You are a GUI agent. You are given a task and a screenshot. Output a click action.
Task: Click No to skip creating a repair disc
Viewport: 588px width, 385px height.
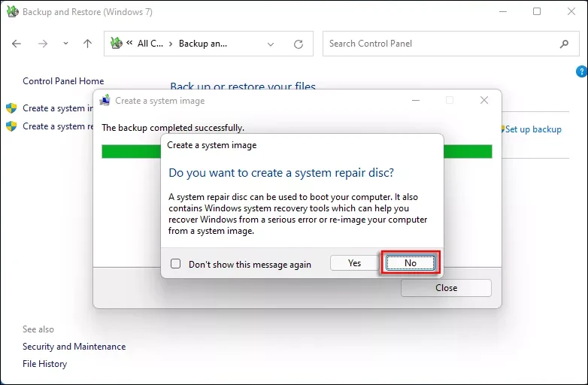(x=411, y=262)
